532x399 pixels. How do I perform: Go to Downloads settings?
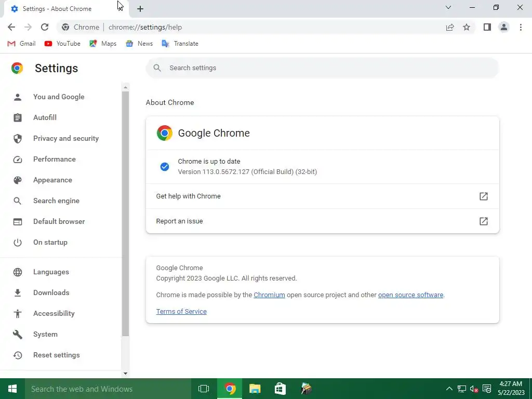[51, 292]
